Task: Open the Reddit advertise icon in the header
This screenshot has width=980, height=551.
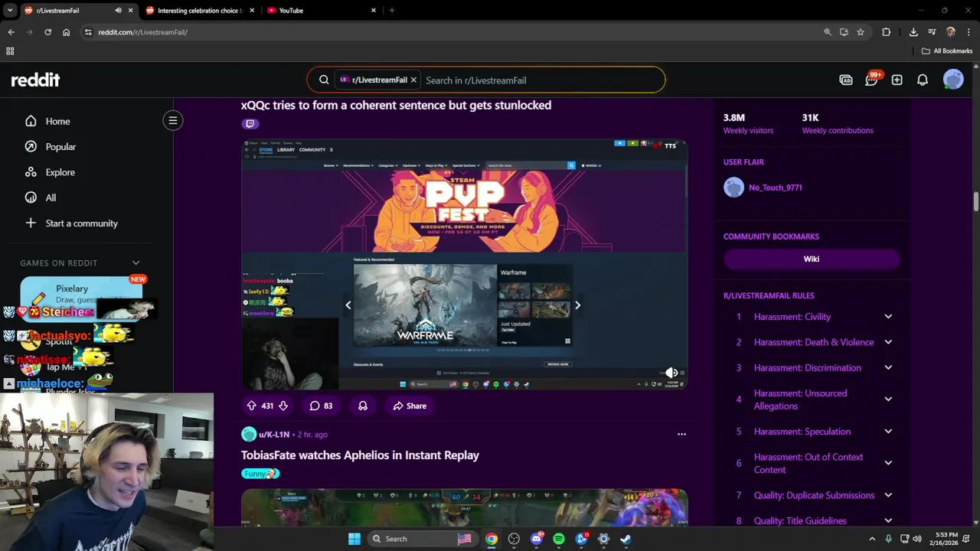Action: pyautogui.click(x=846, y=80)
